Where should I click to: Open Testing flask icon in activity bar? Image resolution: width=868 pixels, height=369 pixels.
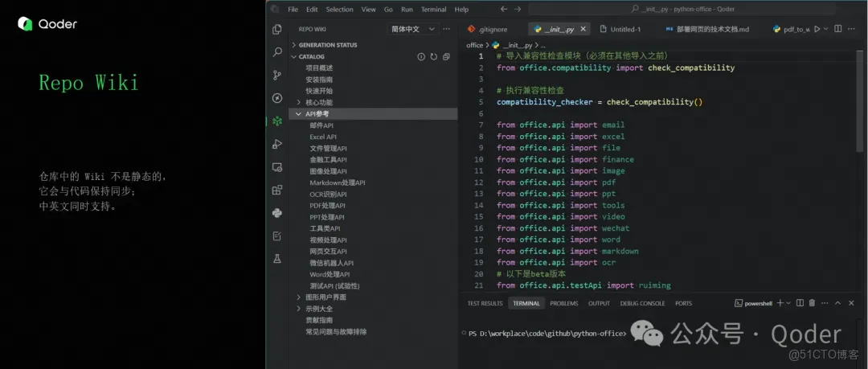pyautogui.click(x=277, y=259)
